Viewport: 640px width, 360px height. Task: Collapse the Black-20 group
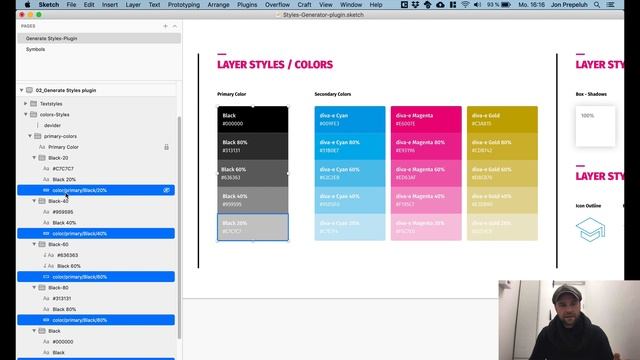(34, 158)
